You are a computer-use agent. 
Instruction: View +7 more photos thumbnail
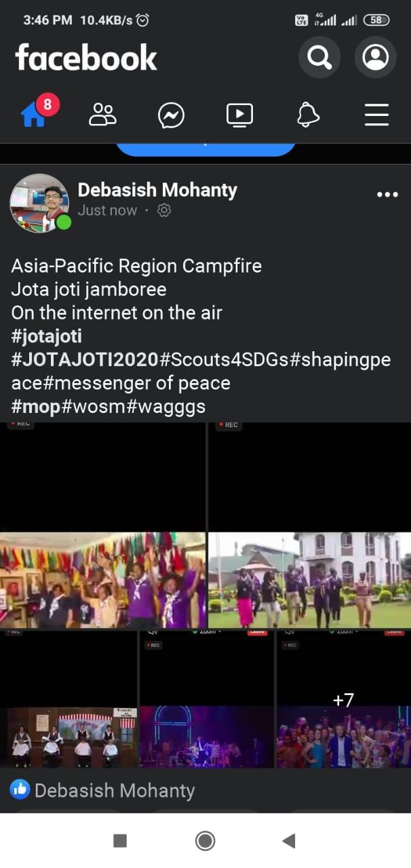click(x=343, y=700)
